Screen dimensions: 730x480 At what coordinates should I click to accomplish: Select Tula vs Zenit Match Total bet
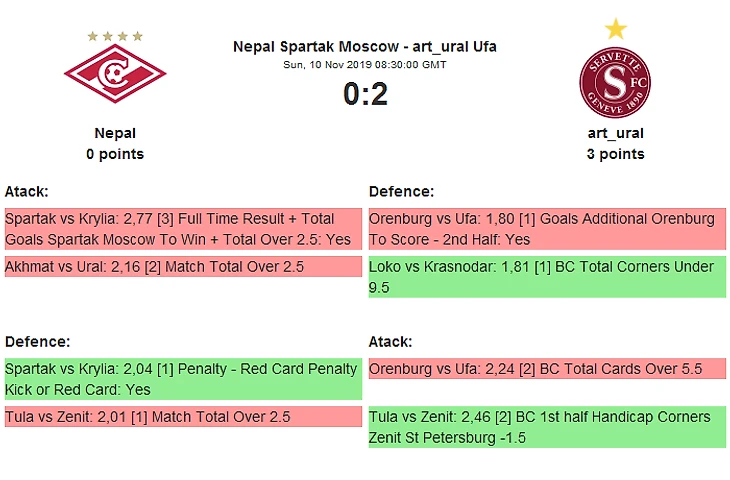click(x=182, y=417)
